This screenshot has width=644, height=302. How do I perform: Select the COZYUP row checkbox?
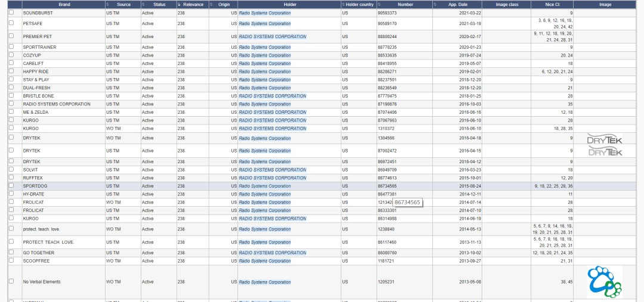point(11,55)
